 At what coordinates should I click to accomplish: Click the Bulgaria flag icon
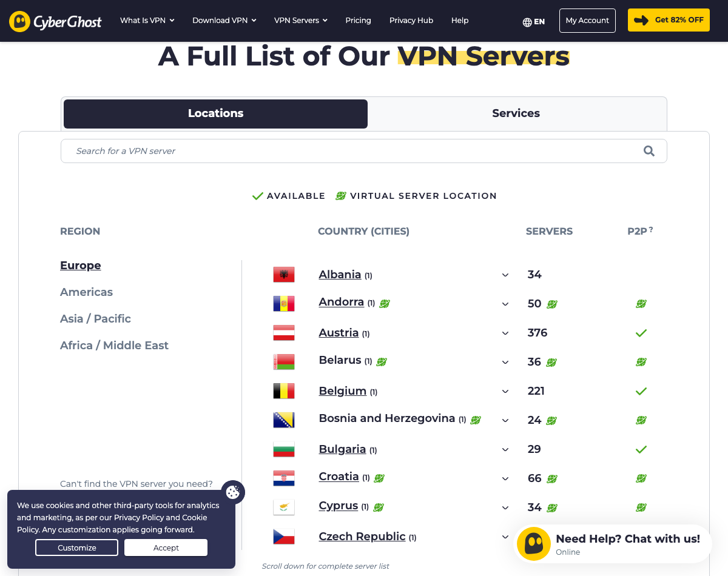(284, 449)
